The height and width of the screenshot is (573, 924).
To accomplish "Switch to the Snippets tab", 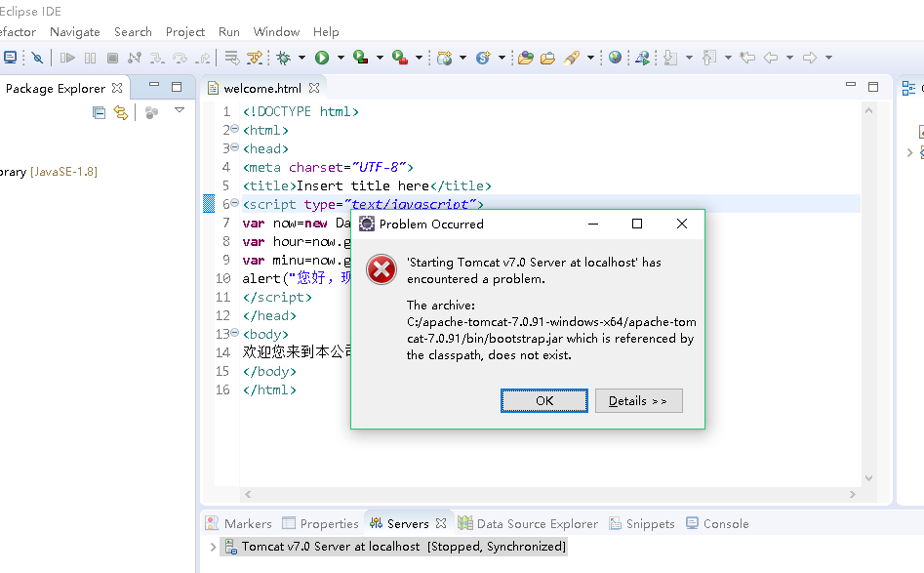I will pos(642,523).
